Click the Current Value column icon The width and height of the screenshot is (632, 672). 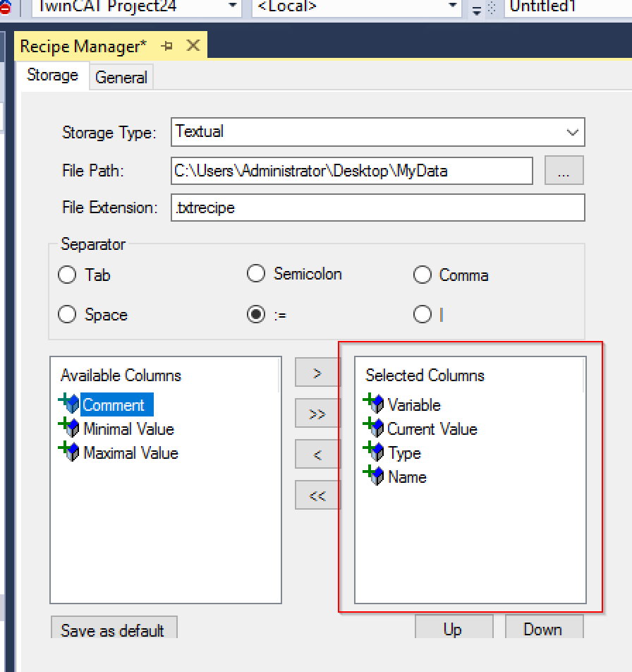tap(373, 428)
